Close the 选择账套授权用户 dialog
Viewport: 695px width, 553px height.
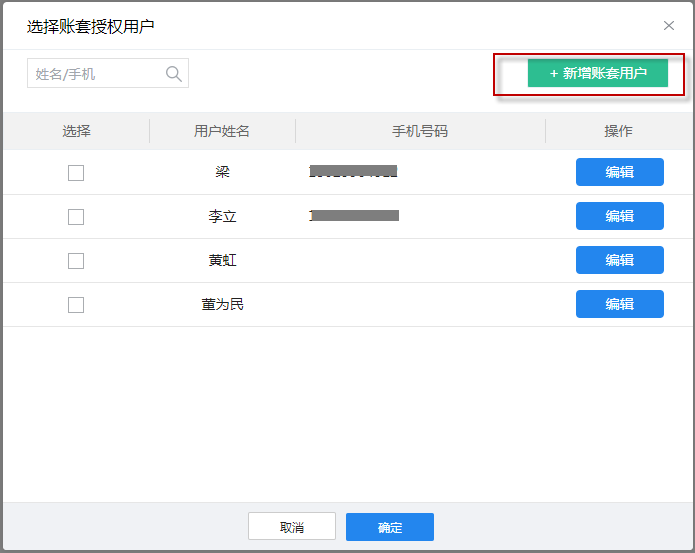669,26
